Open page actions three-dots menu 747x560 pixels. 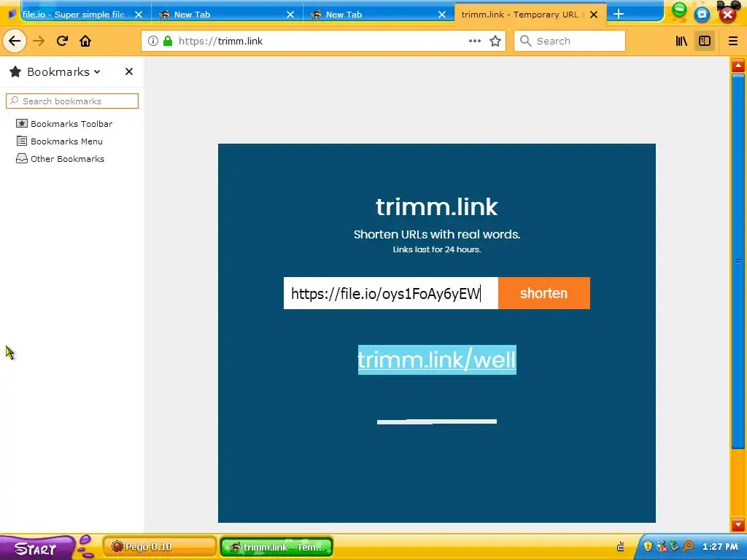tap(474, 41)
